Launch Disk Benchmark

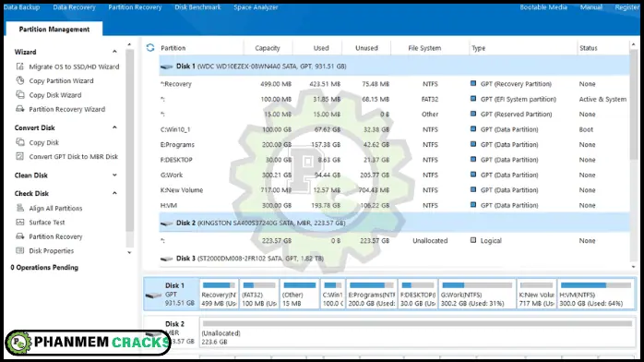click(197, 7)
